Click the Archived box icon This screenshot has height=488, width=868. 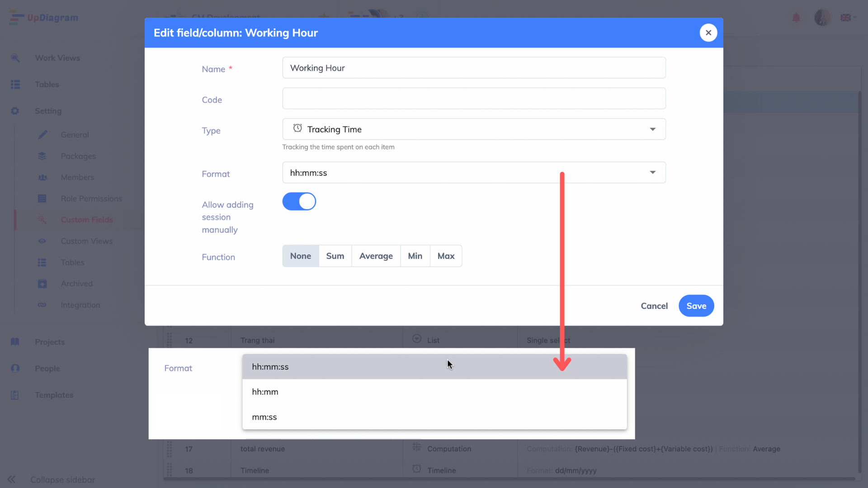(42, 283)
